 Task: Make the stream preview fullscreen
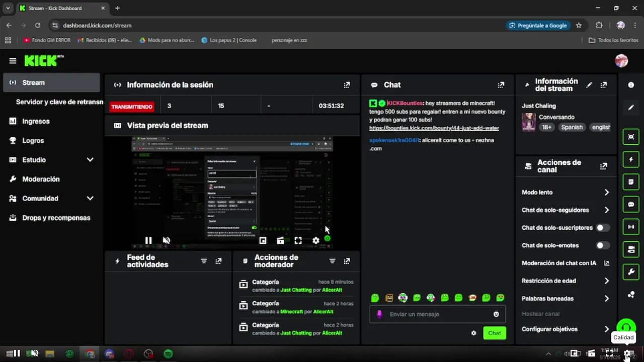point(298,241)
